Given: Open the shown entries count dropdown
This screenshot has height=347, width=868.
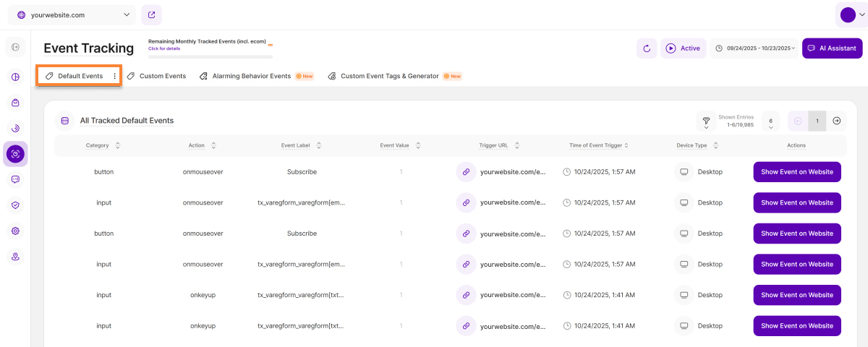Looking at the screenshot, I should (x=770, y=124).
